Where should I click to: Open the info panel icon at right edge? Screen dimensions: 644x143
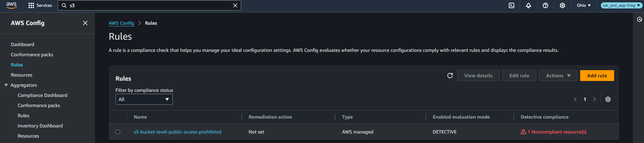(640, 20)
